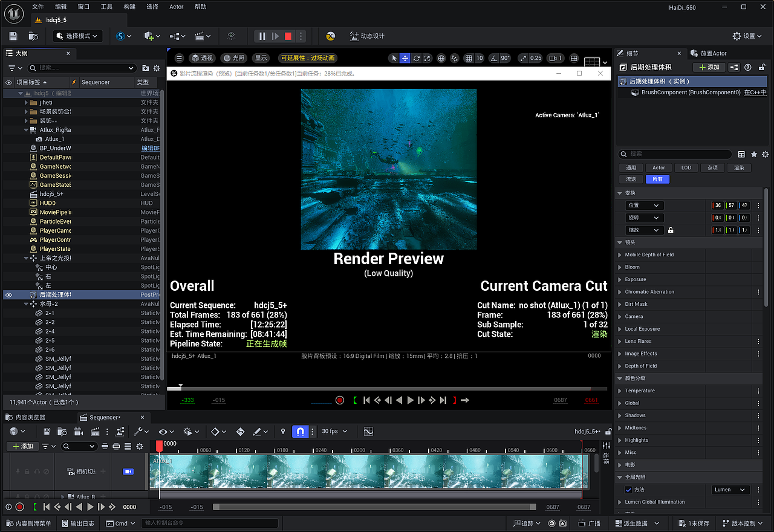Screen dimensions: 774x532
Task: Click the 显示 show flags button
Action: (261, 58)
